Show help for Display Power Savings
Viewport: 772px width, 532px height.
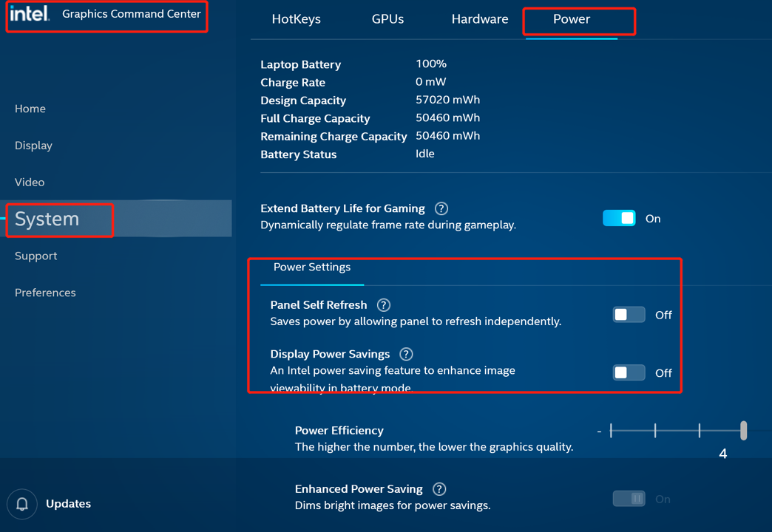[x=406, y=355]
